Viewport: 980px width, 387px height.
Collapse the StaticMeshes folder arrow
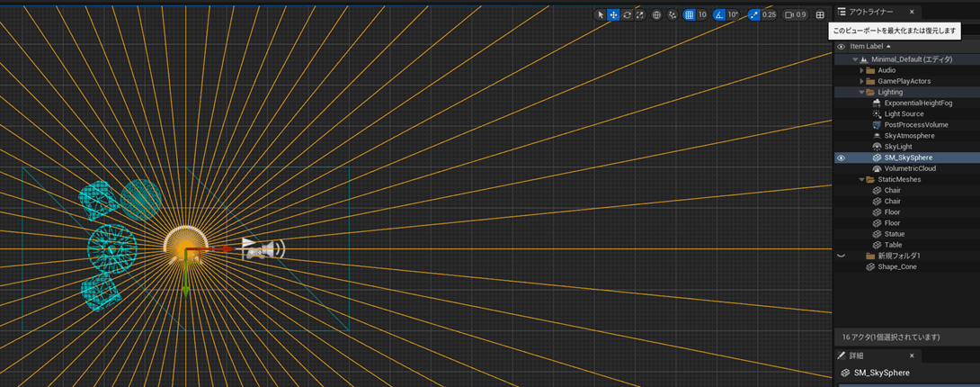point(862,179)
